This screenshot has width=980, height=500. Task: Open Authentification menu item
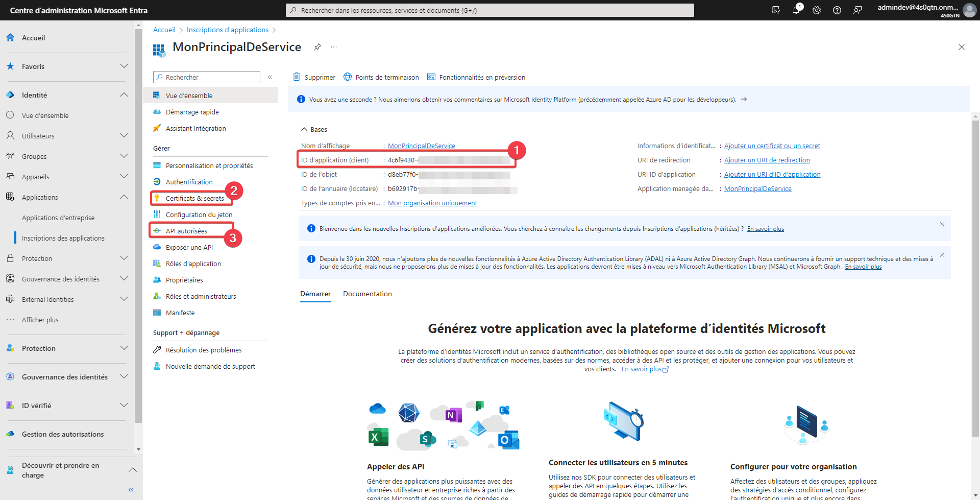click(x=189, y=182)
